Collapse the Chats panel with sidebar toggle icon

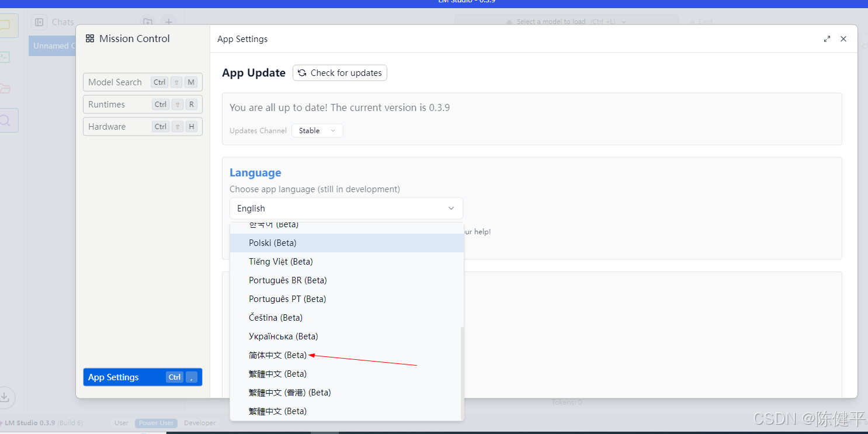coord(39,22)
